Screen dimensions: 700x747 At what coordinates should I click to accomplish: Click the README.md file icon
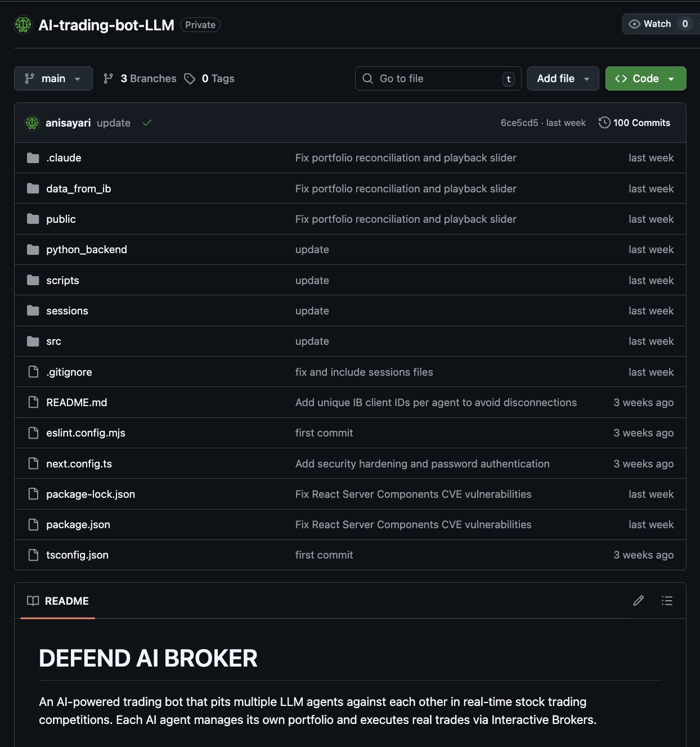pos(33,402)
